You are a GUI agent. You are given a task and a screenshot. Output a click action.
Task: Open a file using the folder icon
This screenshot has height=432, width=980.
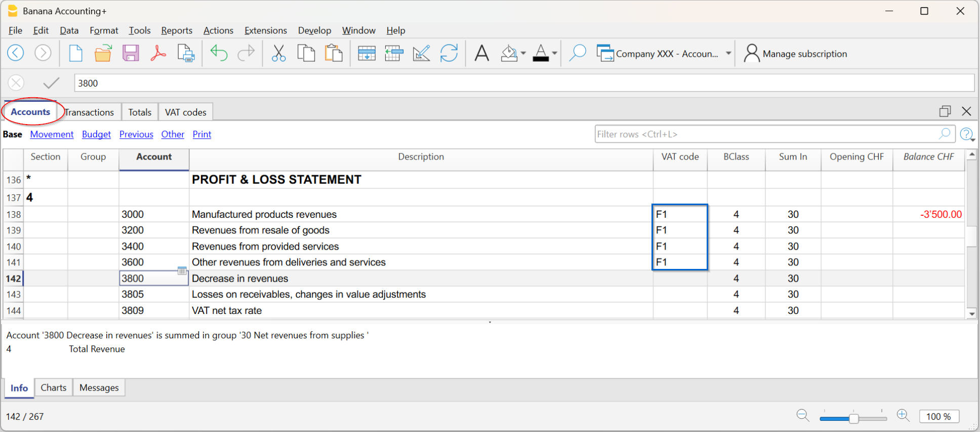[x=103, y=53]
